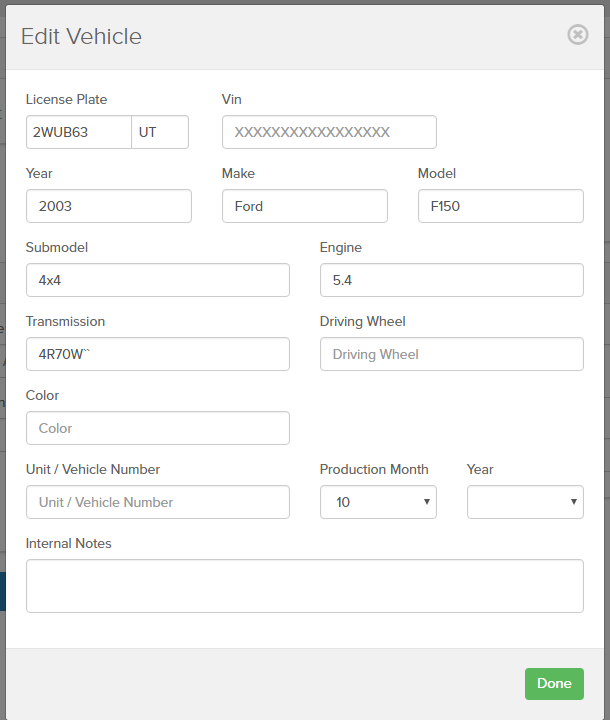
Task: Select the Year field containing 2003
Action: click(x=109, y=206)
